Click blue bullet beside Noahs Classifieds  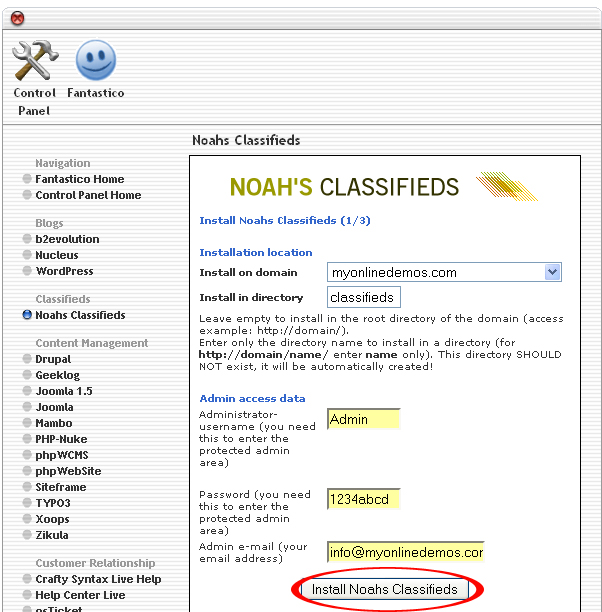[27, 315]
